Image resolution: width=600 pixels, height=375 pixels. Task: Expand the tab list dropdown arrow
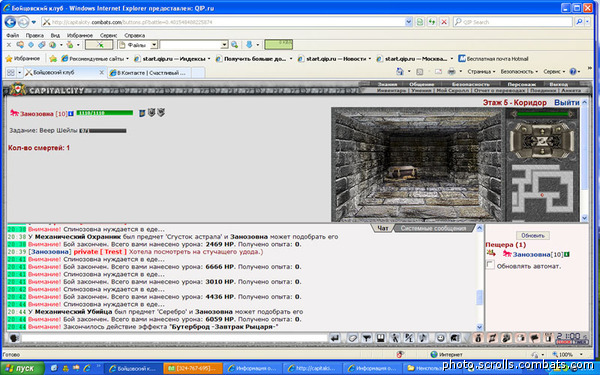(x=20, y=73)
